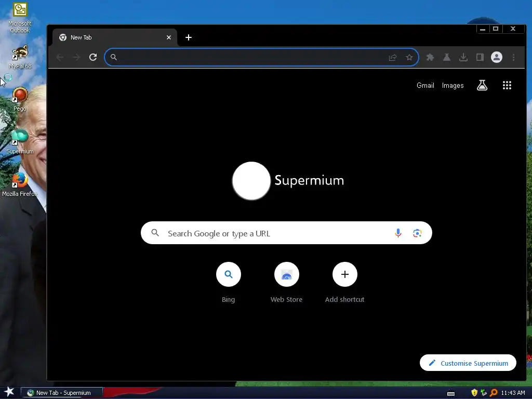
Task: Click the keyboard icon in system tray
Action: point(451,393)
